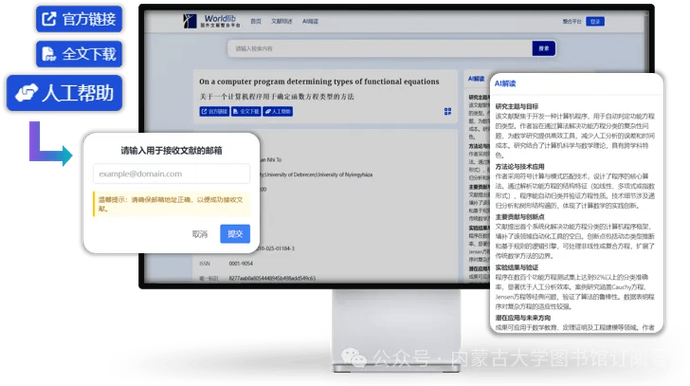Open the 首页 navigation item

[256, 21]
